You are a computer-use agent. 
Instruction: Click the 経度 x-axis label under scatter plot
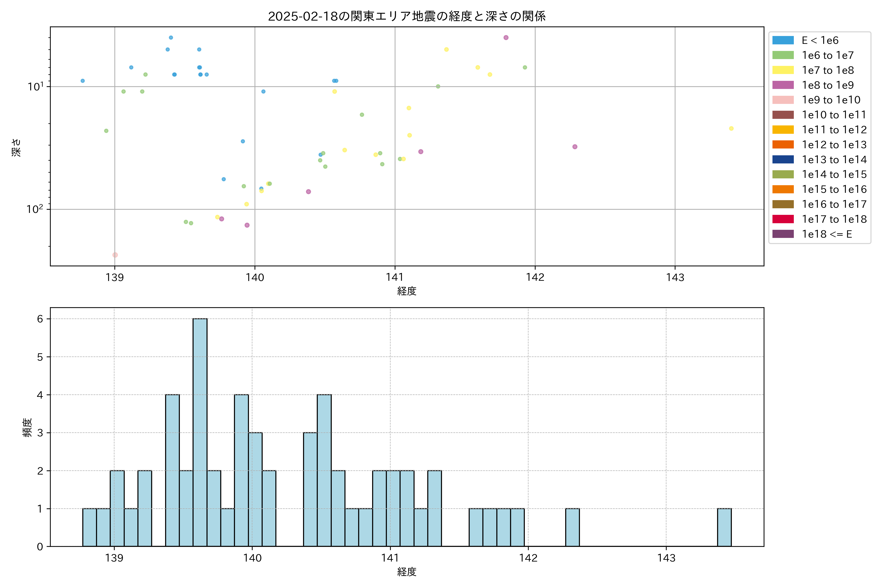click(406, 291)
